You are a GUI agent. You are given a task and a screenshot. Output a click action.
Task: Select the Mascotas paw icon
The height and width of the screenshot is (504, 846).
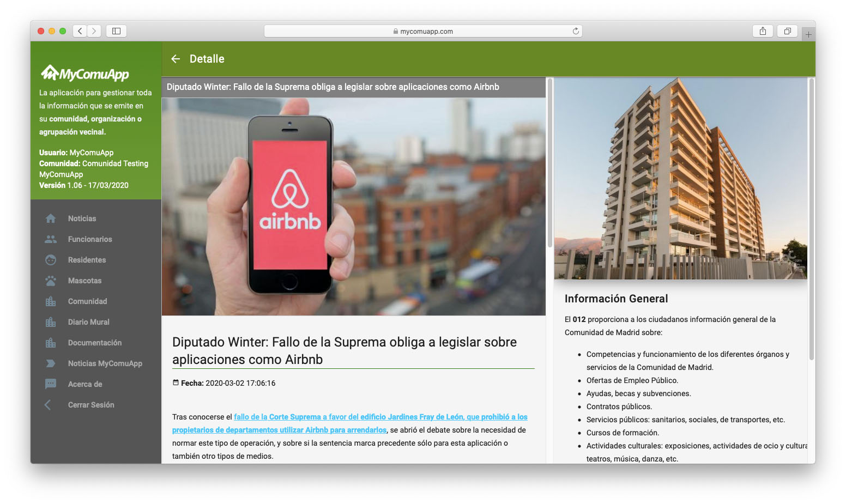[50, 280]
